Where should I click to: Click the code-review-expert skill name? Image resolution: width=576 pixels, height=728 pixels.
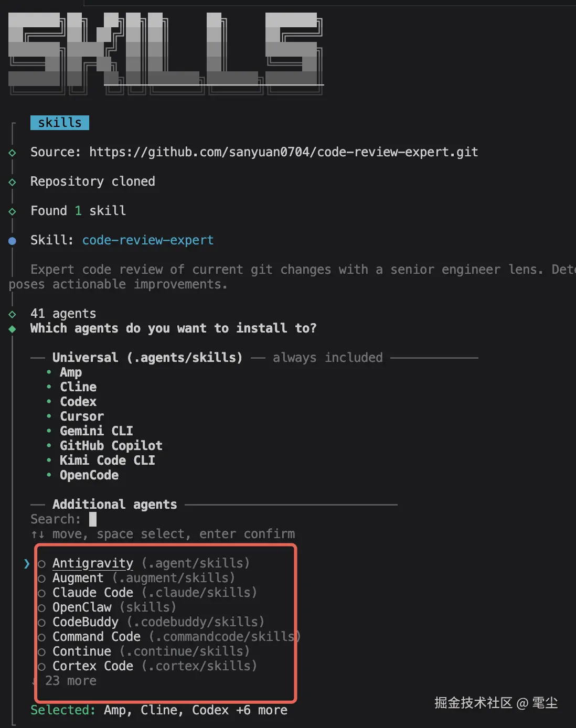[148, 240]
